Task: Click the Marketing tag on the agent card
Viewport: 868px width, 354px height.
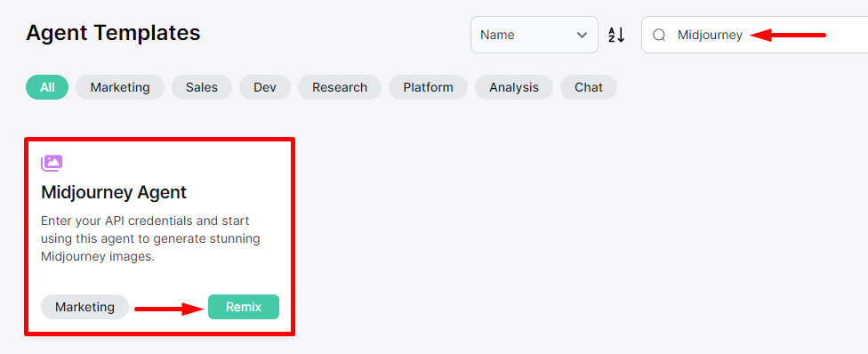Action: pyautogui.click(x=84, y=307)
